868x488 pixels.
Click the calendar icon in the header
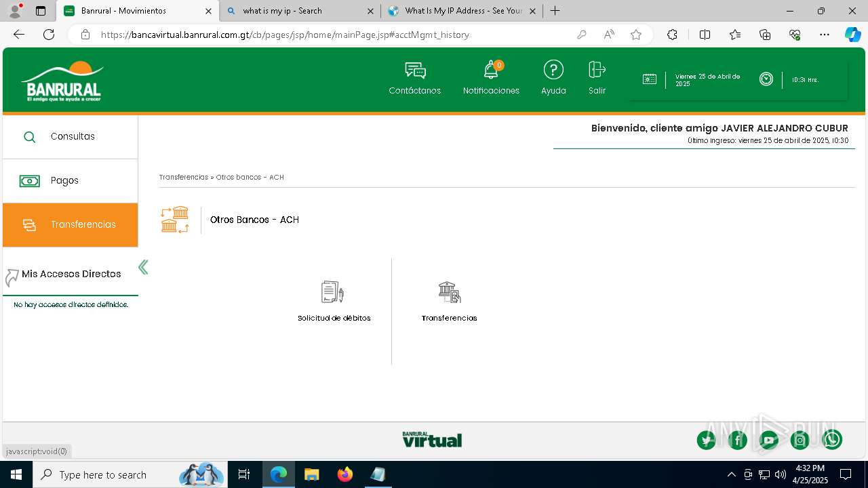649,79
